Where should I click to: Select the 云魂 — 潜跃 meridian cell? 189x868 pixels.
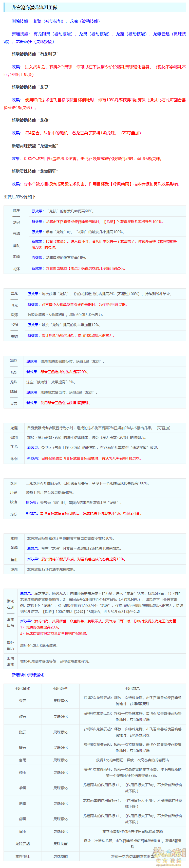(16, 240)
